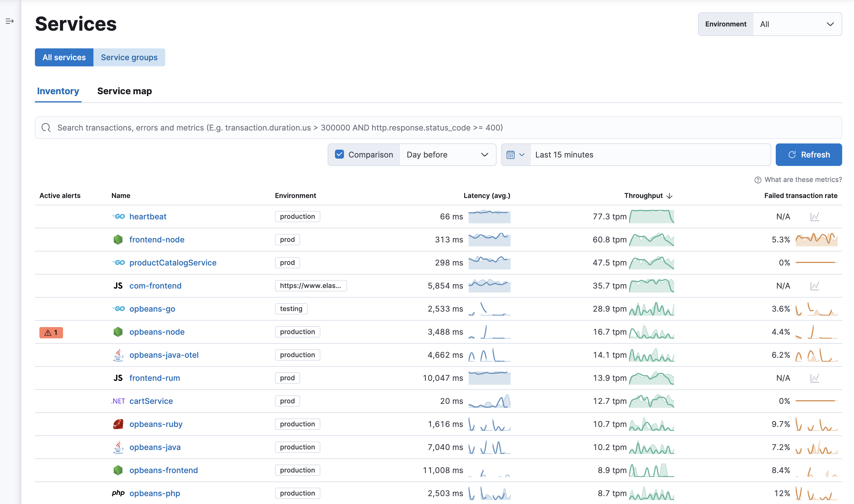
Task: Click the JS icon next to com-frontend
Action: point(118,286)
